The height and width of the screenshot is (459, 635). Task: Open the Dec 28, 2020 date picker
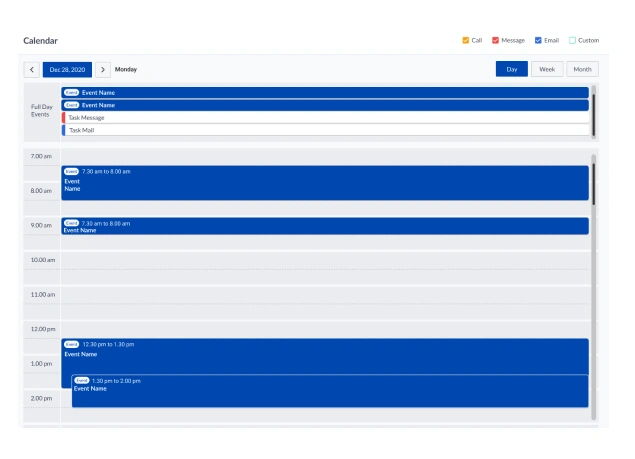tap(67, 70)
